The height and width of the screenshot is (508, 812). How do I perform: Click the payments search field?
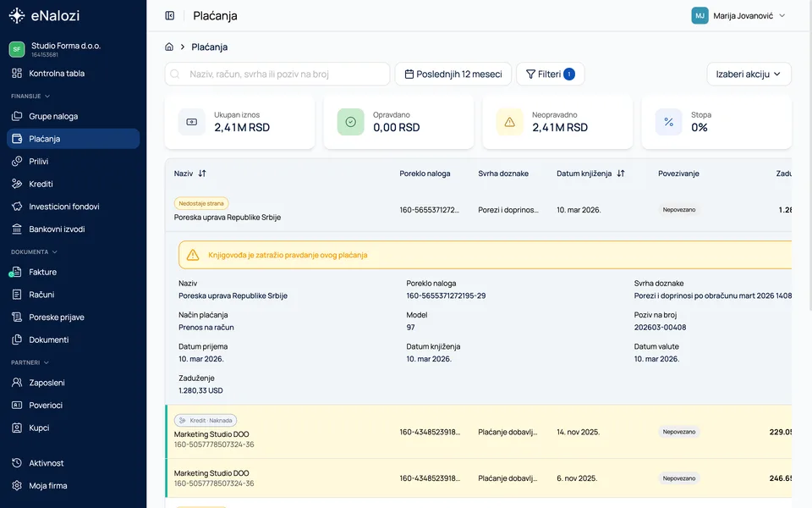pos(277,75)
